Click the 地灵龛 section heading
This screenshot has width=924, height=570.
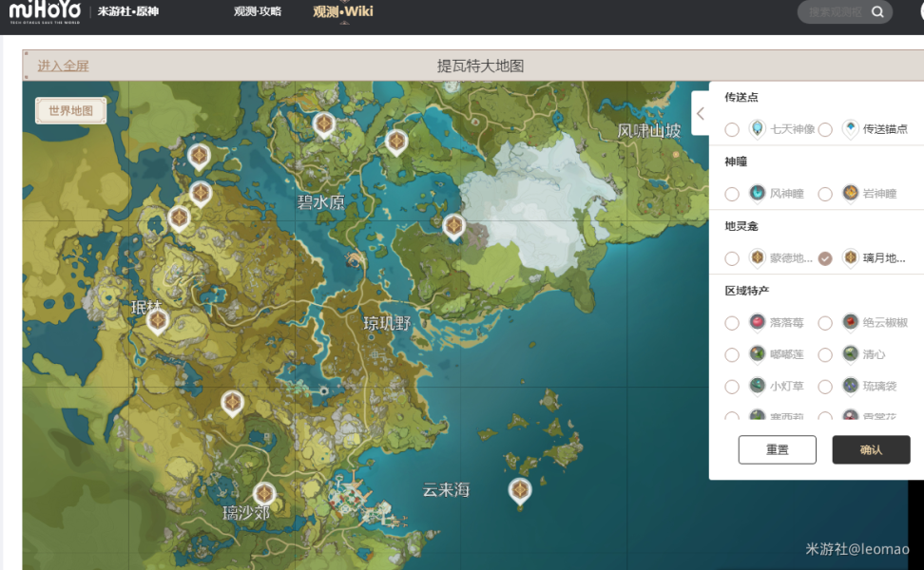point(741,226)
